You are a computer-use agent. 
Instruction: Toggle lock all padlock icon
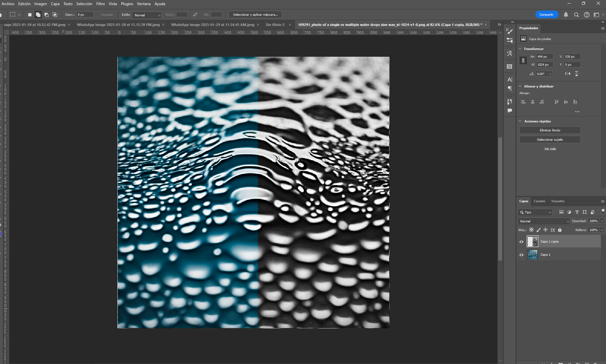560,230
